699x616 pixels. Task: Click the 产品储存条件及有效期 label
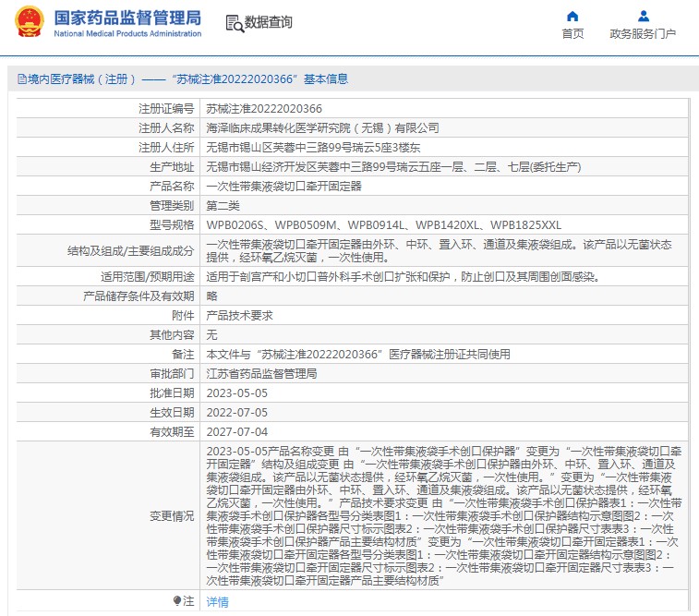click(x=139, y=296)
